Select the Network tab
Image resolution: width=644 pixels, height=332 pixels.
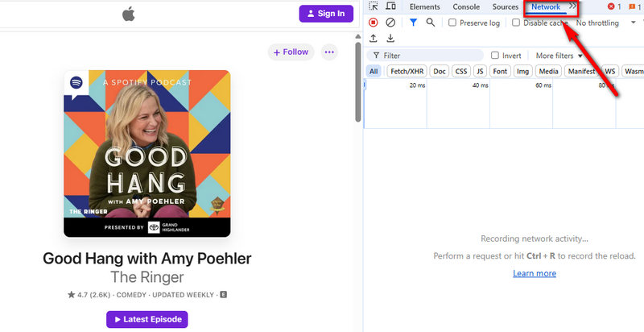click(x=546, y=6)
